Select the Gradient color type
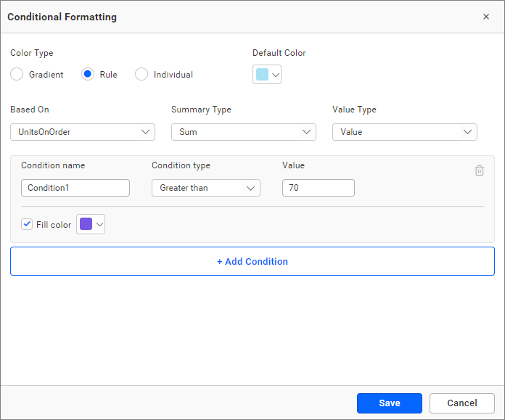This screenshot has height=420, width=505. click(17, 74)
